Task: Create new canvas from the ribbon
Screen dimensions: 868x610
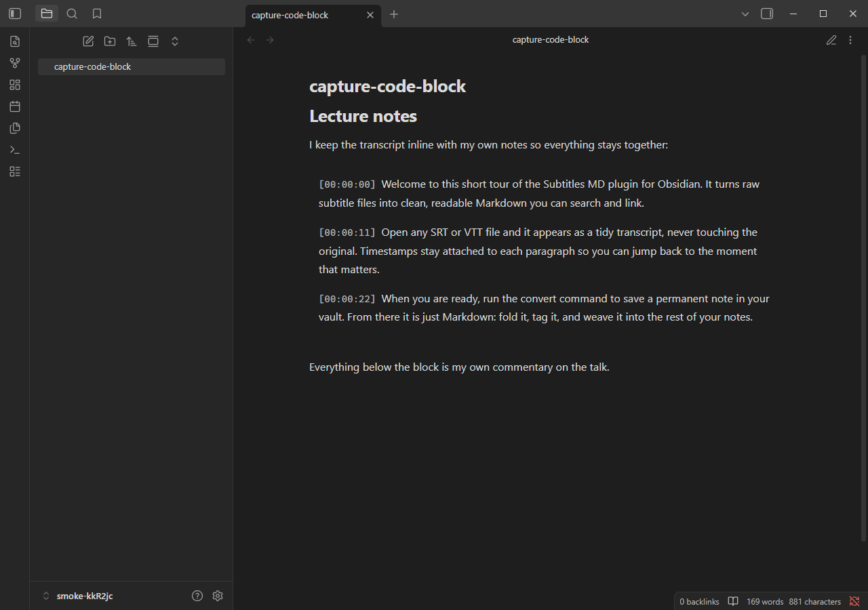Action: tap(15, 85)
